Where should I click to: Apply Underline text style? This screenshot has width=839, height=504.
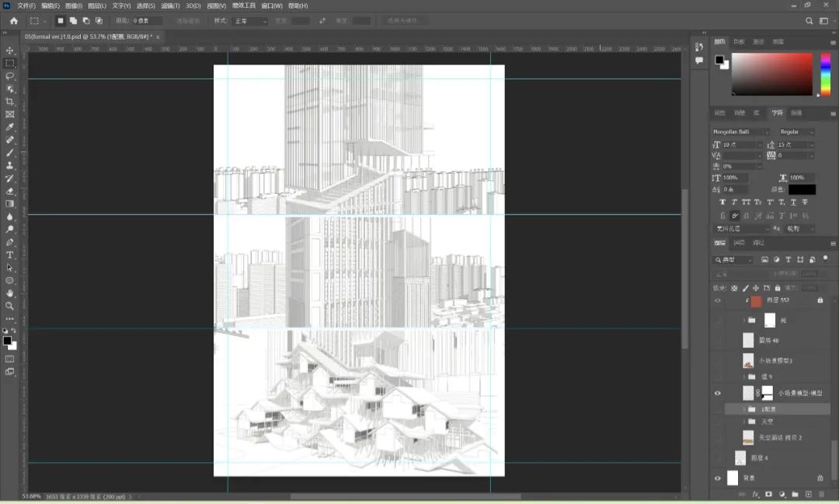click(793, 202)
